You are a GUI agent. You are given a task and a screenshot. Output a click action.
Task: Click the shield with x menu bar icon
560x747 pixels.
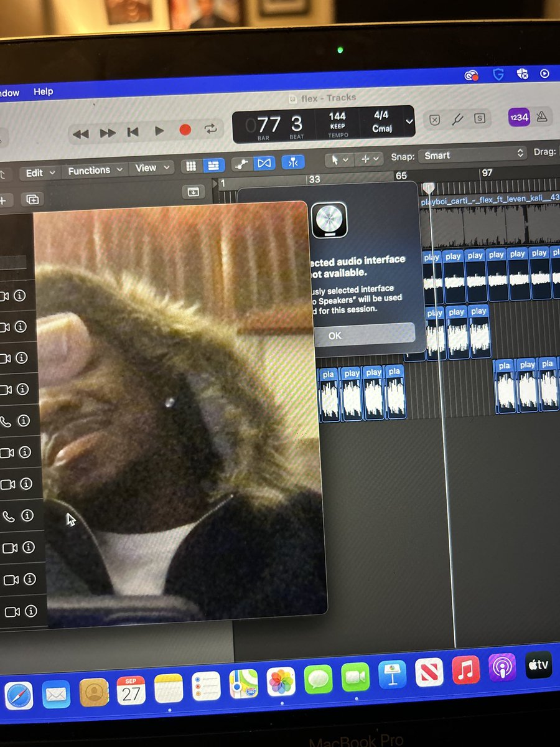pos(522,73)
